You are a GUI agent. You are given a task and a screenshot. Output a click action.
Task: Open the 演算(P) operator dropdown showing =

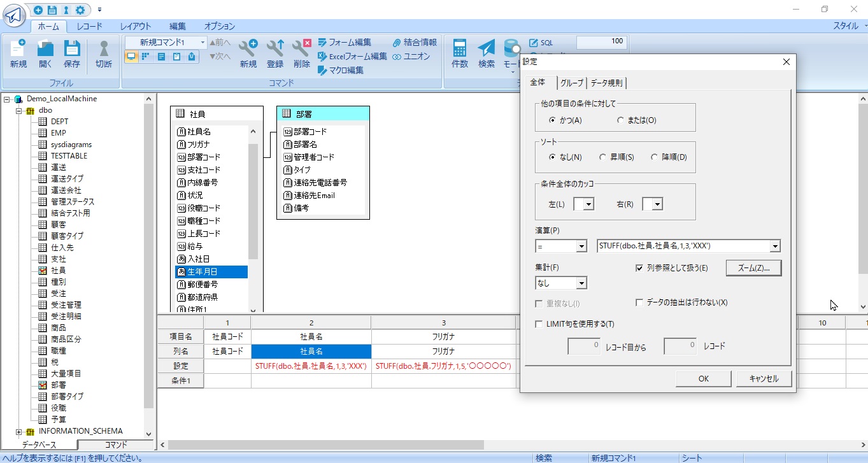pos(581,246)
